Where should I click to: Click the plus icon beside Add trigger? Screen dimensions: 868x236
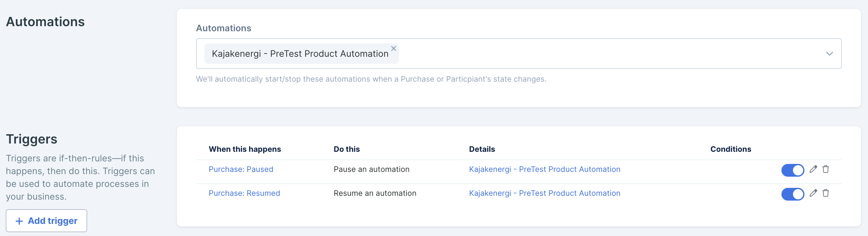19,221
